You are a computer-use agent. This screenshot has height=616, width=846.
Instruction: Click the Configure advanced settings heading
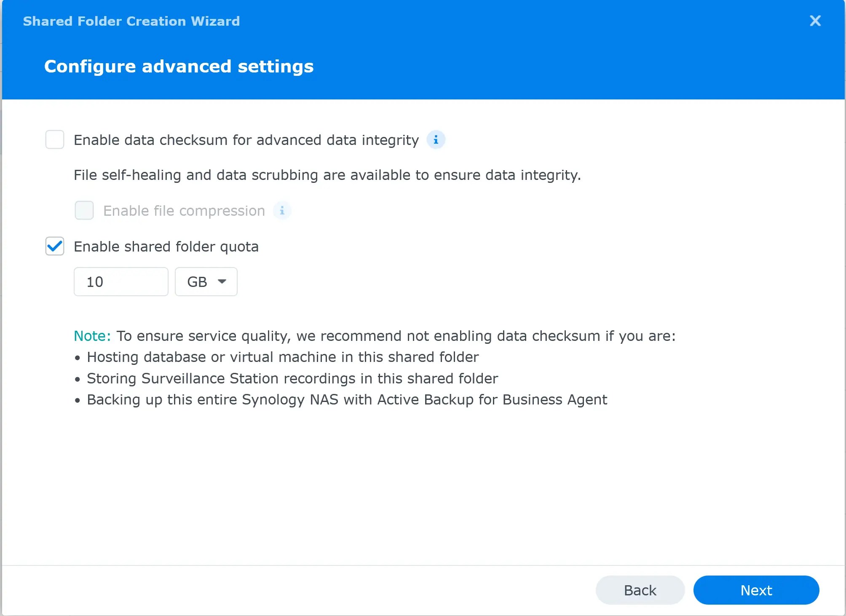coord(179,66)
